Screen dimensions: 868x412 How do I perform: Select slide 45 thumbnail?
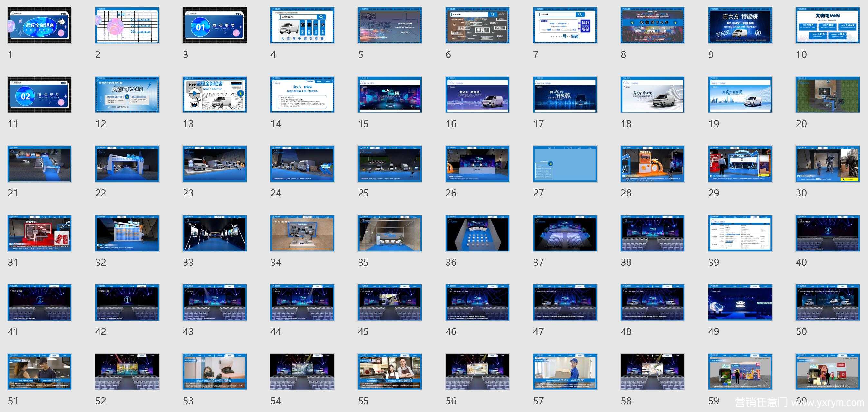click(390, 303)
